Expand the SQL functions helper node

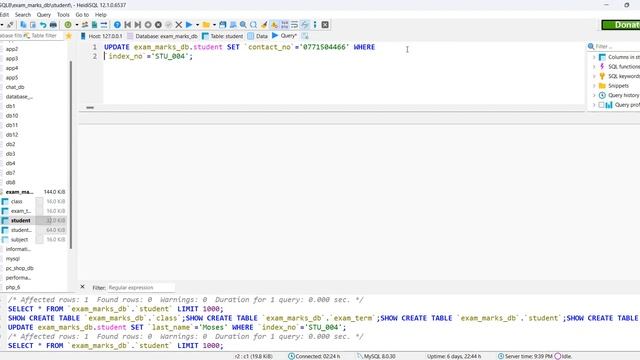tap(594, 67)
